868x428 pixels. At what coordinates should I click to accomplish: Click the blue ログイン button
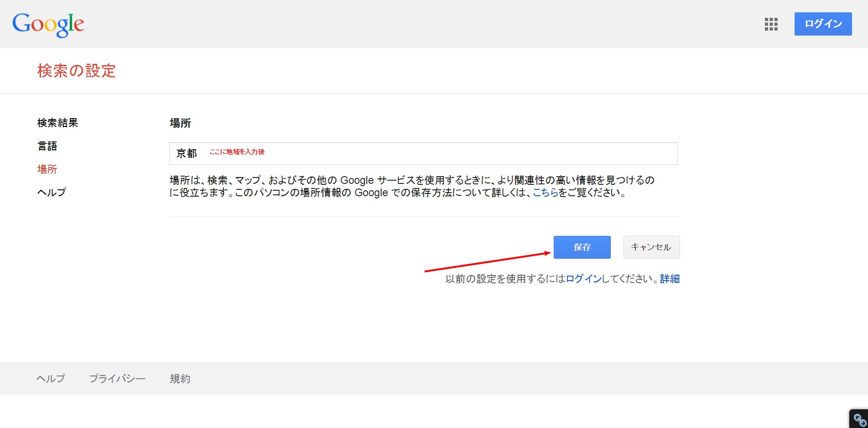click(823, 24)
